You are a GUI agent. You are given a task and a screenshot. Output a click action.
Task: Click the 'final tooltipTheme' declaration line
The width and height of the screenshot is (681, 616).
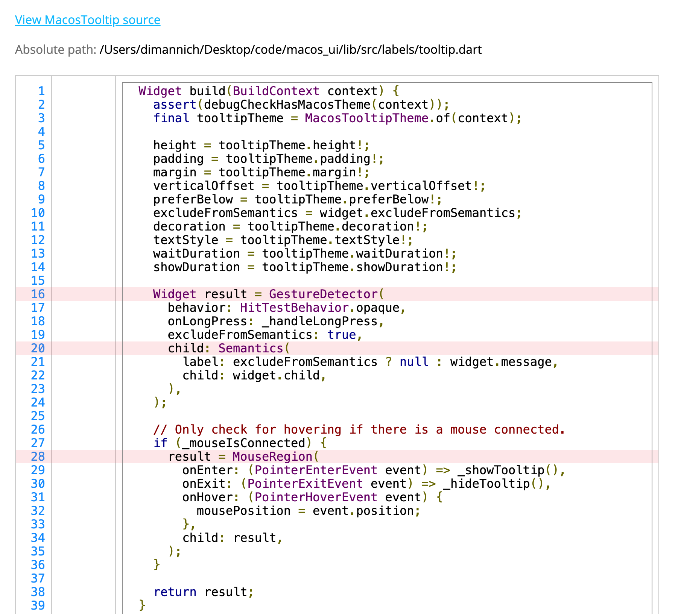tap(337, 118)
